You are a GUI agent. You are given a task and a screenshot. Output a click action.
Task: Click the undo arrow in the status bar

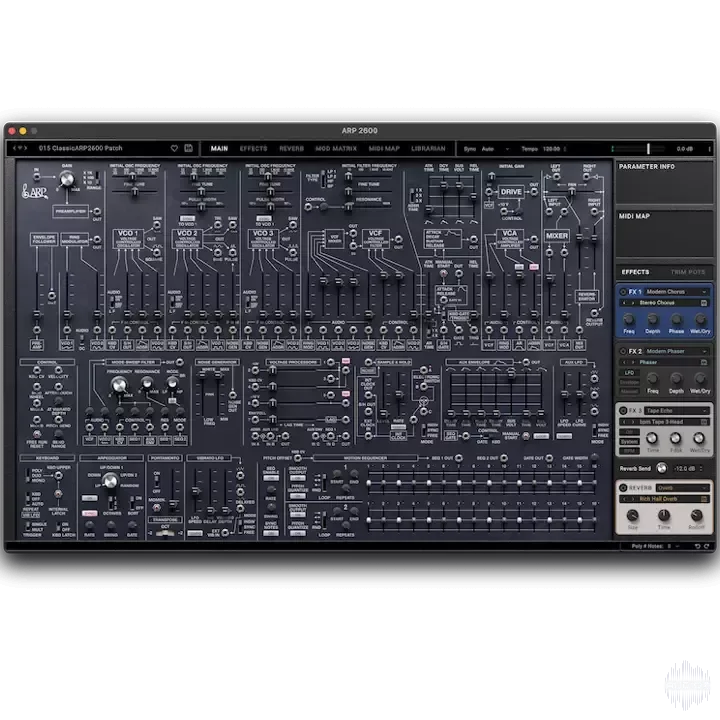pos(698,546)
